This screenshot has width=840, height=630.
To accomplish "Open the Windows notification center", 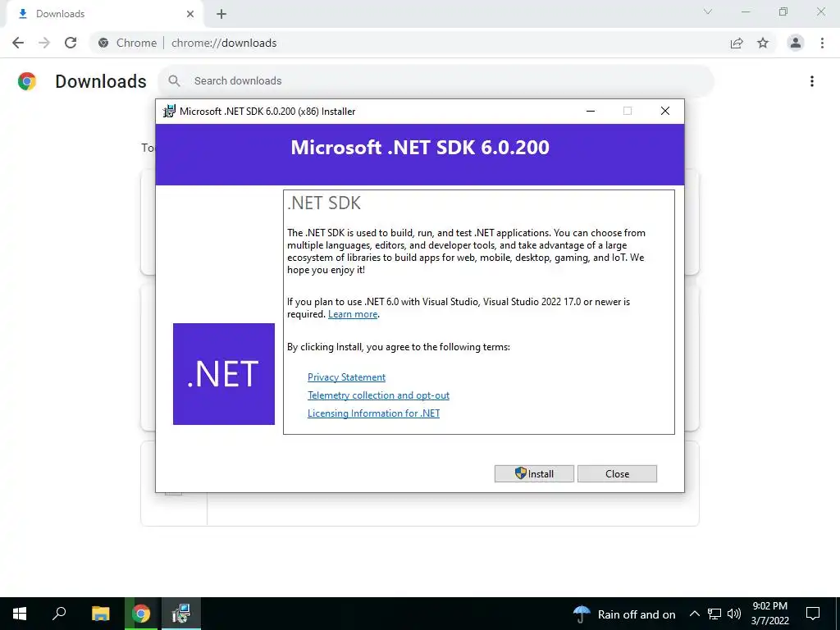I will pyautogui.click(x=813, y=614).
